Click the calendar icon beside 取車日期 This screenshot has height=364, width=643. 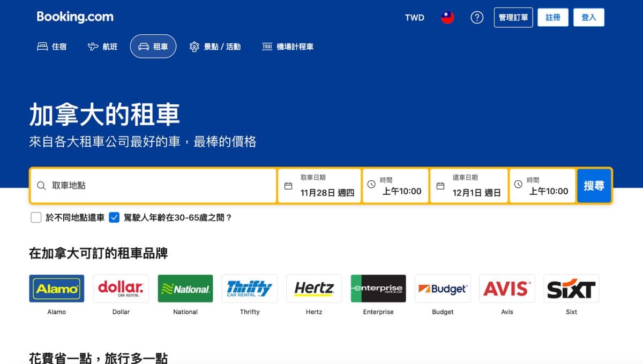click(x=288, y=186)
